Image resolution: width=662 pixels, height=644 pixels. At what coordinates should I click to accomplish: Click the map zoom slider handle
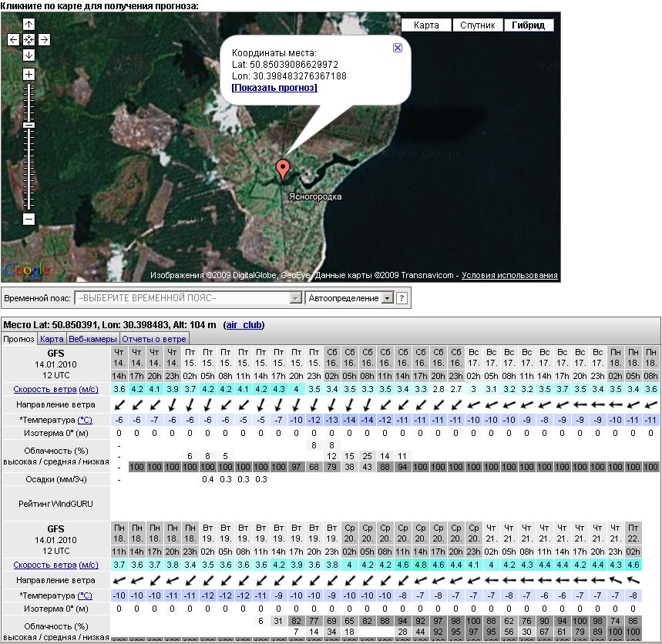tap(29, 125)
